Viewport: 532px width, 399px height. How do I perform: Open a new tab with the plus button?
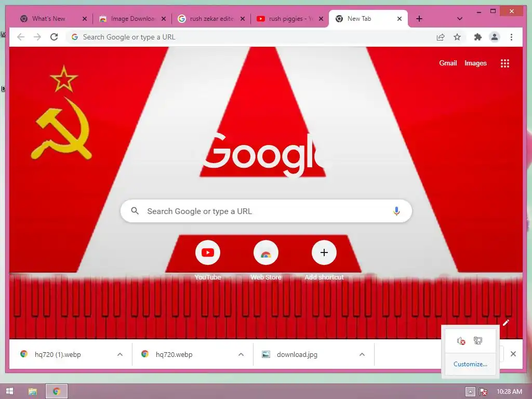[x=419, y=19]
